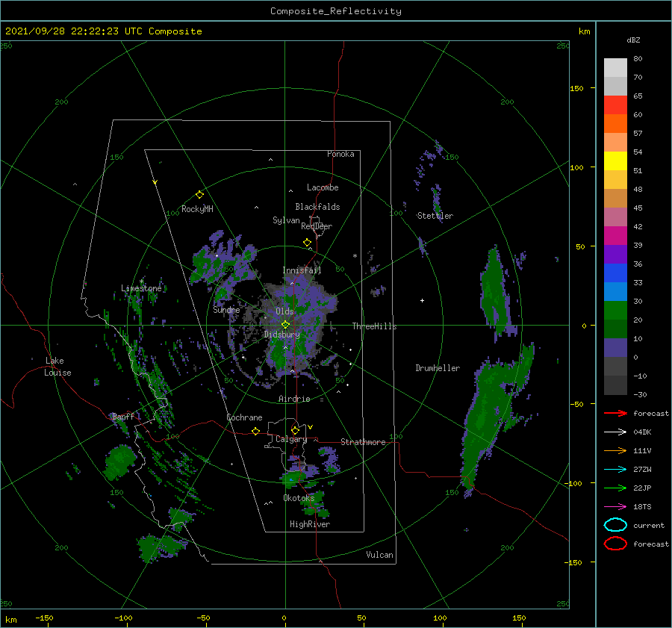Click the white 04DK arrow icon
Screen dimensions: 672x628
(615, 432)
